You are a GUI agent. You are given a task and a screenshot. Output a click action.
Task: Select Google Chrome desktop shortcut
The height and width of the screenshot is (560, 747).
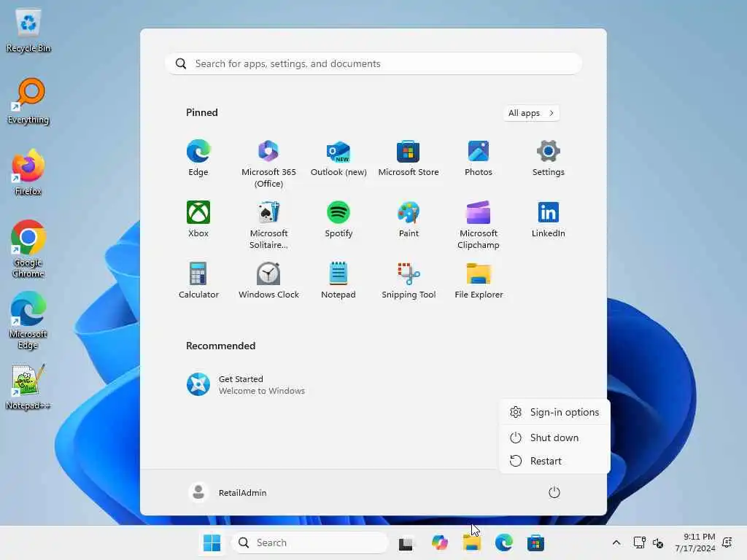click(28, 249)
